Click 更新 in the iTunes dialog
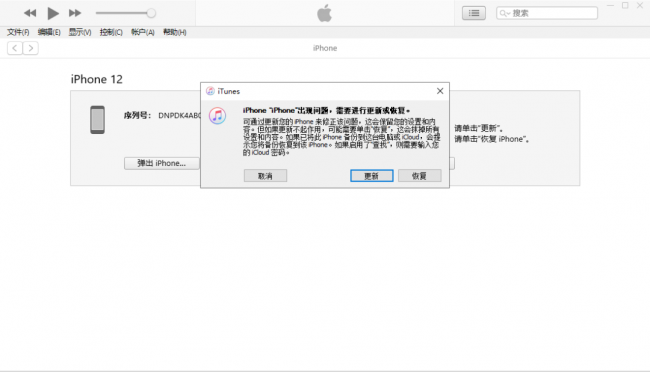The image size is (650, 372). tap(372, 176)
